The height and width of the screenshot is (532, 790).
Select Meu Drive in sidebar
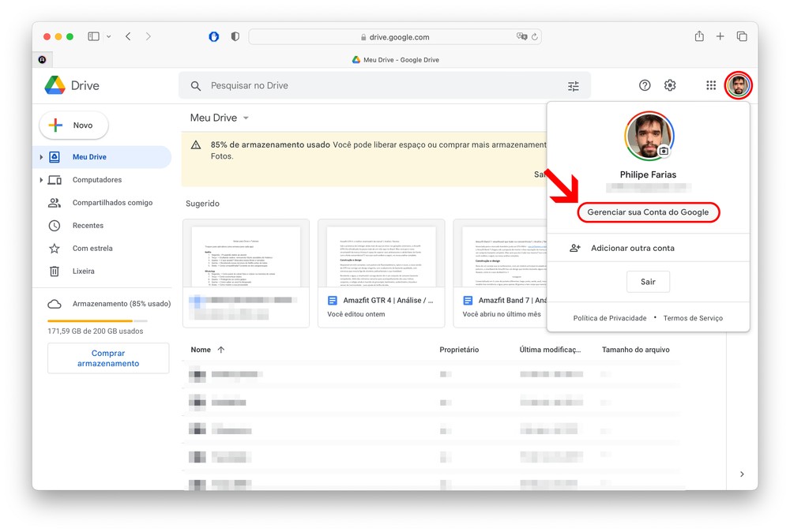103,157
